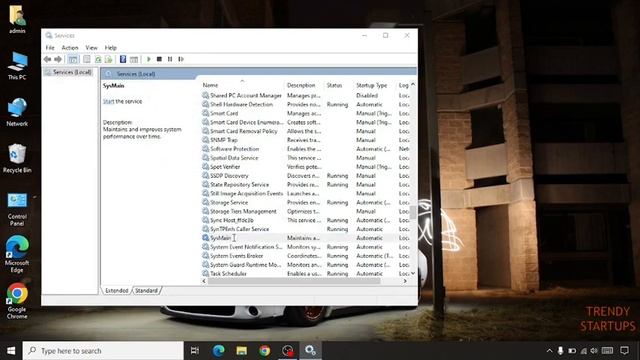Viewport: 640px width, 360px height.
Task: Click the horizontal scrollbar right arrow
Action: (405, 281)
